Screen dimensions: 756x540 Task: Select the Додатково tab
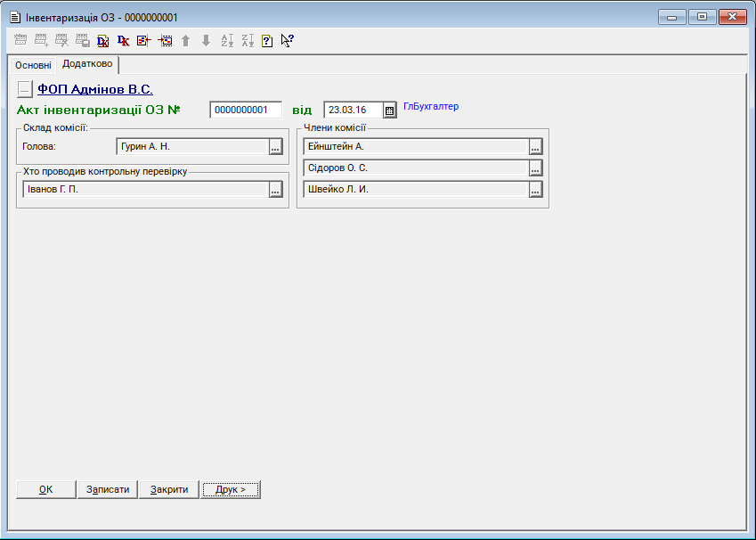(x=87, y=64)
